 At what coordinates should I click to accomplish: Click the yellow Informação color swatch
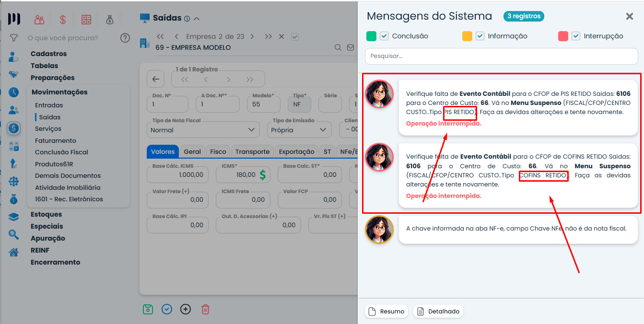[467, 36]
